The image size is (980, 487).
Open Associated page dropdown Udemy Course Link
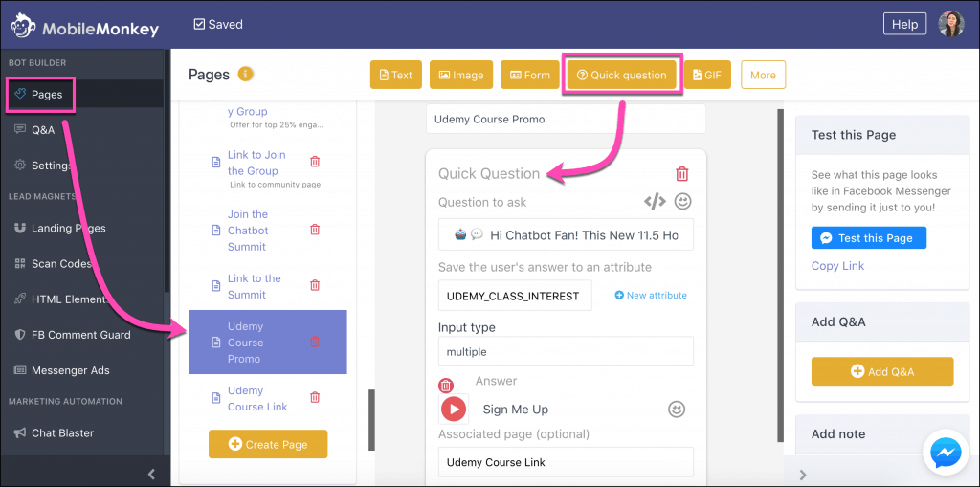(566, 462)
